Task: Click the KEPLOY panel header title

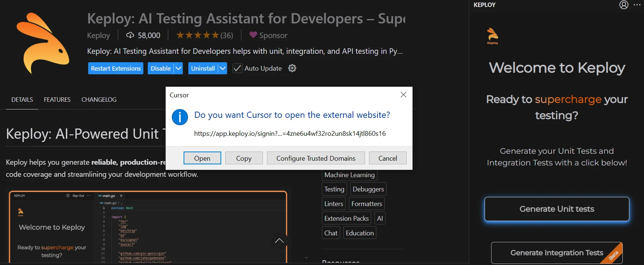Action: [x=485, y=5]
